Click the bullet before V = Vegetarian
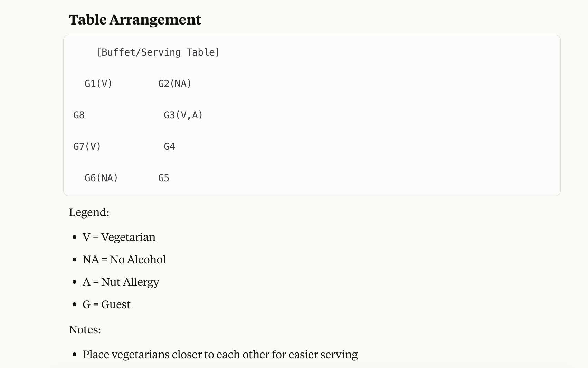The height and width of the screenshot is (368, 588). 75,238
